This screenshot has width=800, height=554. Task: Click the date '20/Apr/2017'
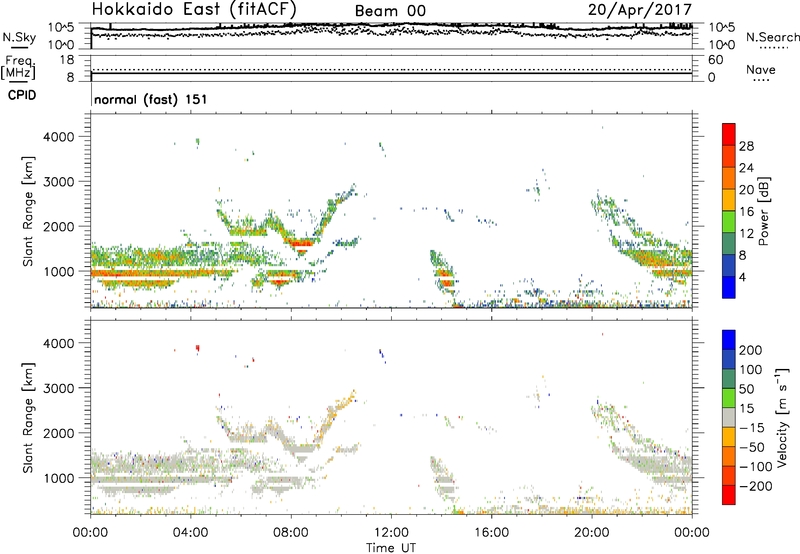(x=640, y=10)
